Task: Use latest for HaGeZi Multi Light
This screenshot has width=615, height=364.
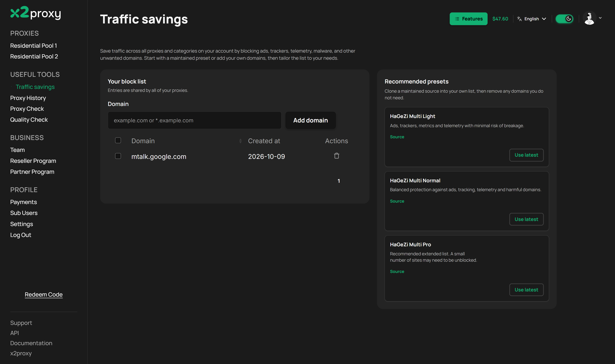Action: coord(526,155)
